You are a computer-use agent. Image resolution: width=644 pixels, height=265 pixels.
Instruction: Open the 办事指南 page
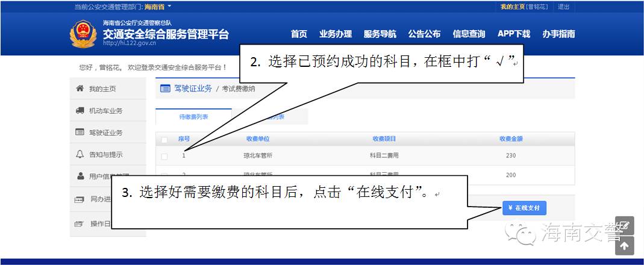558,34
